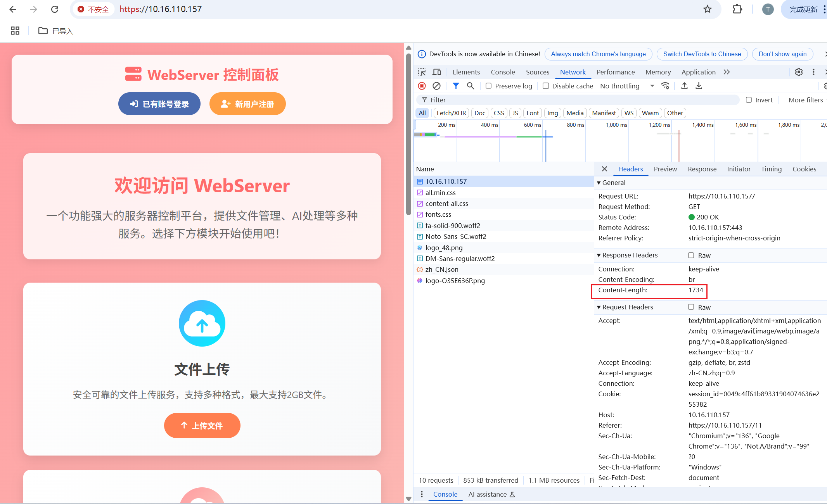Enable the Preserve log checkbox
This screenshot has width=827, height=504.
point(489,86)
